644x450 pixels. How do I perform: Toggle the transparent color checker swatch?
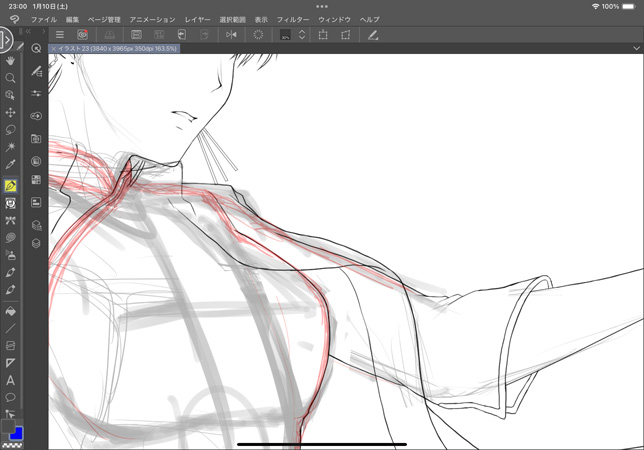(11, 445)
